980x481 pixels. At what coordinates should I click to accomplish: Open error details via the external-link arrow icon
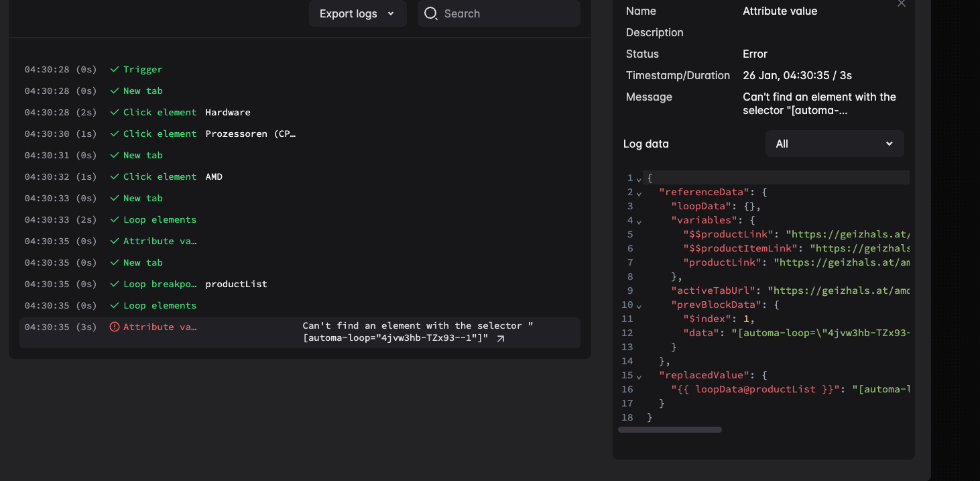499,339
